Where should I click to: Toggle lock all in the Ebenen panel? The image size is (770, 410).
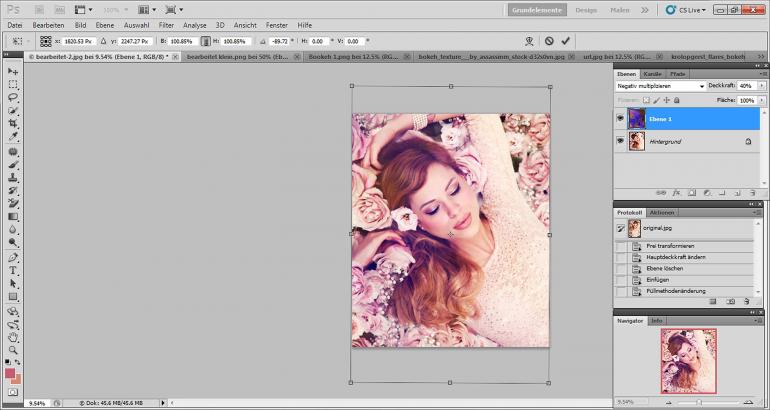pos(677,100)
